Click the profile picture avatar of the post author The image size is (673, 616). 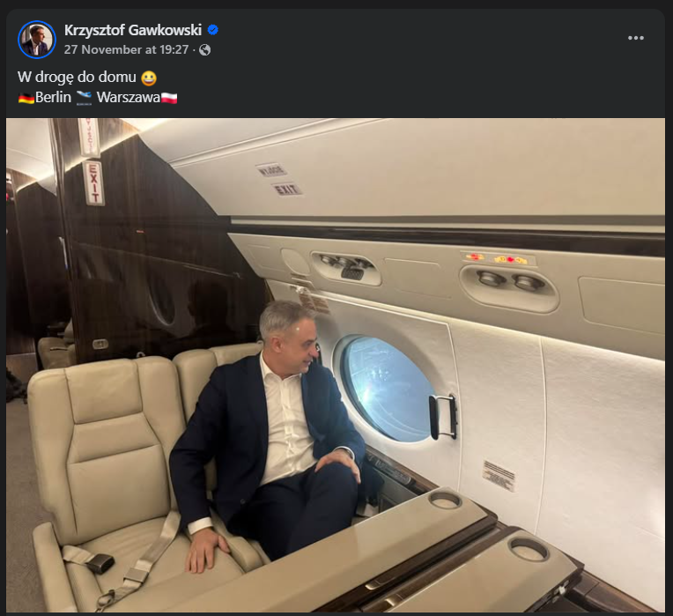click(x=36, y=40)
